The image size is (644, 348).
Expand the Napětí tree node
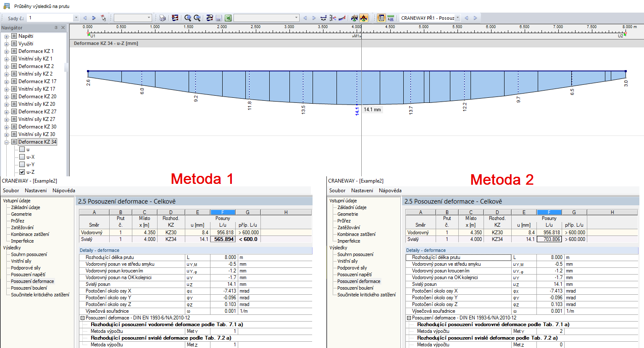[x=7, y=37]
